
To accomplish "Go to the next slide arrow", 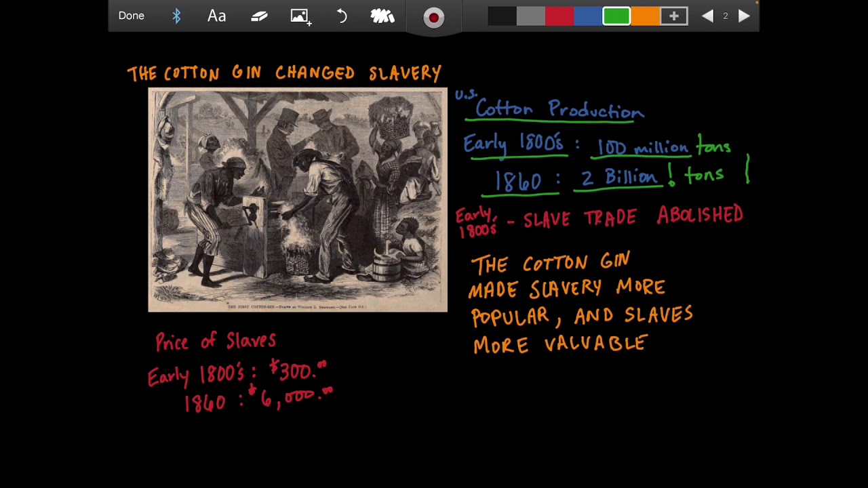I will pos(744,16).
